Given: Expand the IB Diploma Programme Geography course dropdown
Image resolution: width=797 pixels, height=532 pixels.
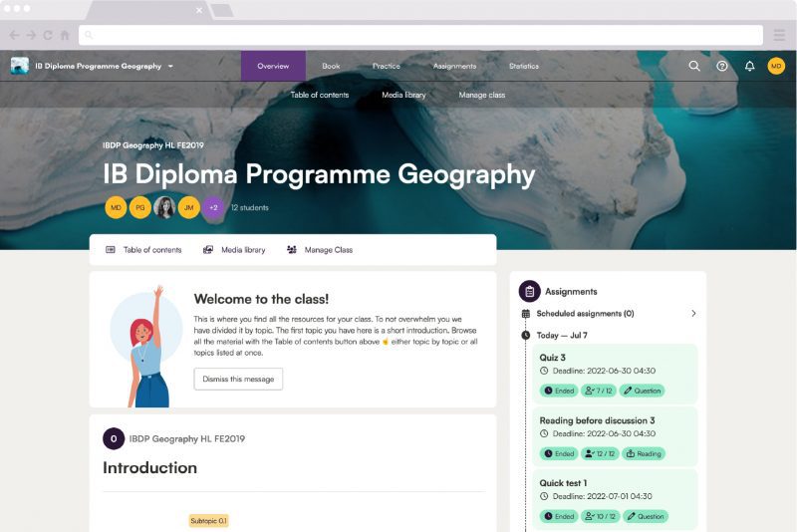Looking at the screenshot, I should tap(170, 66).
